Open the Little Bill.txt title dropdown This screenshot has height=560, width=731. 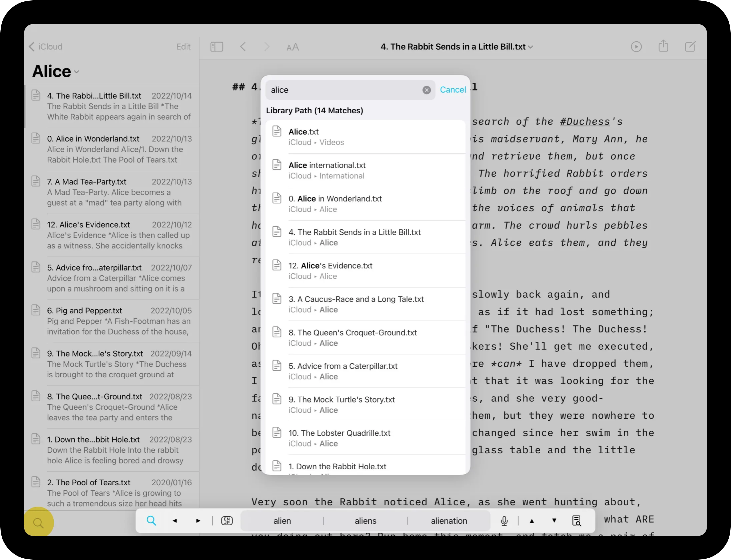point(530,47)
